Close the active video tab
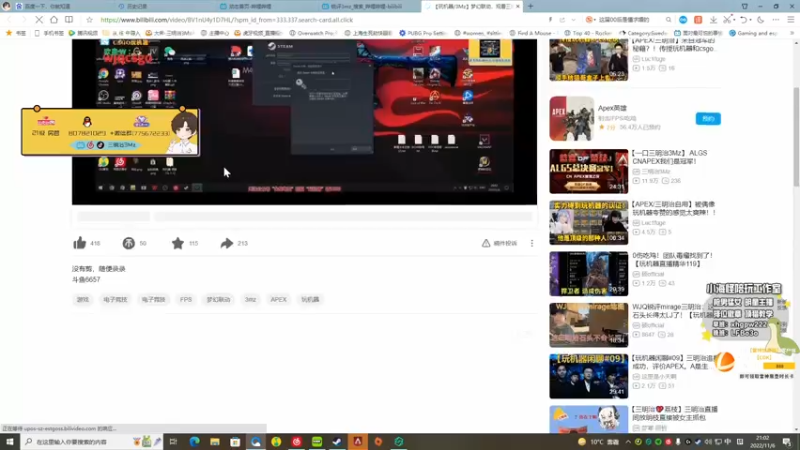Viewport: 800px width, 450px height. click(518, 6)
